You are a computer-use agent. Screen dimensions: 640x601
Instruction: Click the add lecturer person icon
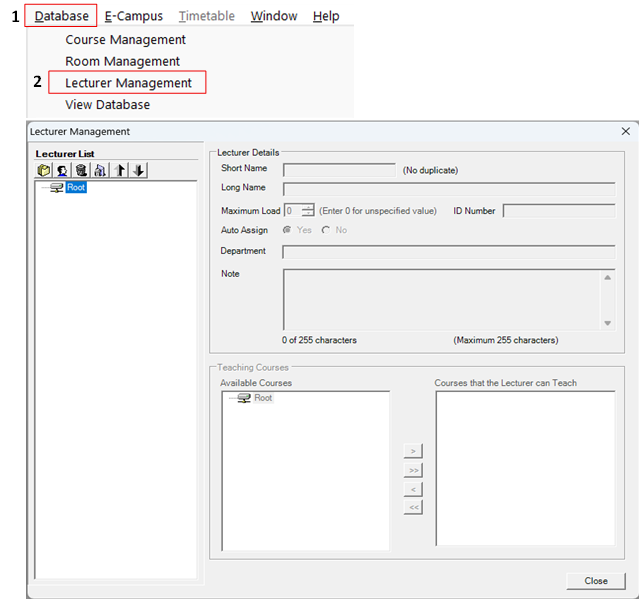click(62, 170)
